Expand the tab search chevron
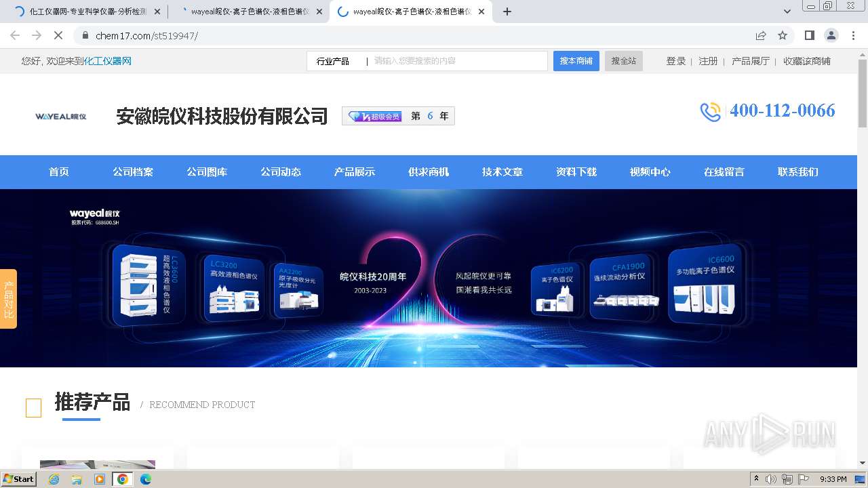Image resolution: width=868 pixels, height=488 pixels. coord(787,12)
